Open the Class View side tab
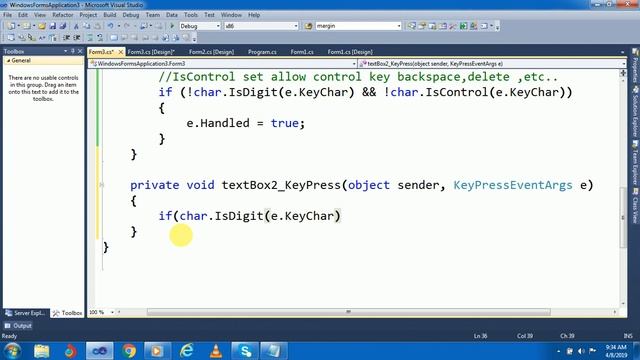 [635, 206]
